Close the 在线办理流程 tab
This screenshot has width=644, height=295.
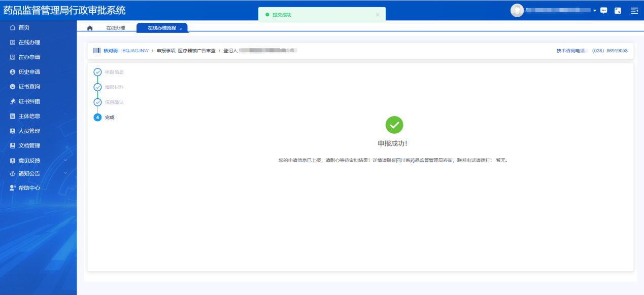pos(181,29)
